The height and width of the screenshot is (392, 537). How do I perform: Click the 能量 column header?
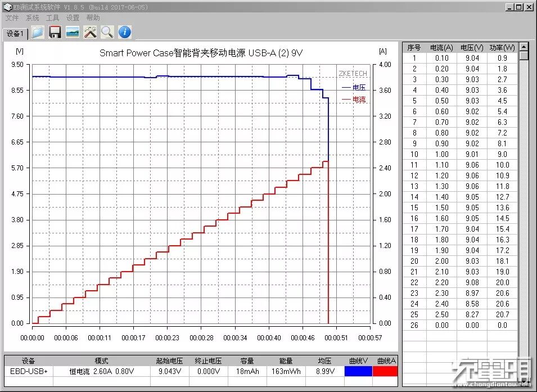click(286, 361)
